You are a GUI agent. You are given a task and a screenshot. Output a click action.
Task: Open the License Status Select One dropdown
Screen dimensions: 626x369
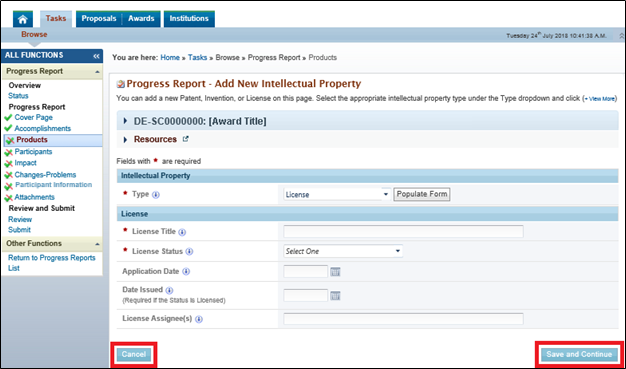[x=343, y=251]
